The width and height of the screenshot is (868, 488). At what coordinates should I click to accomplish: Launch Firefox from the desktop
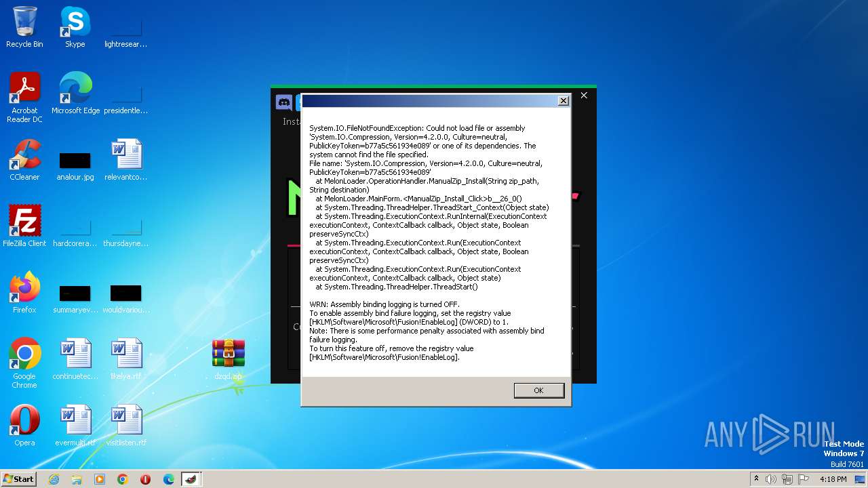pos(24,293)
